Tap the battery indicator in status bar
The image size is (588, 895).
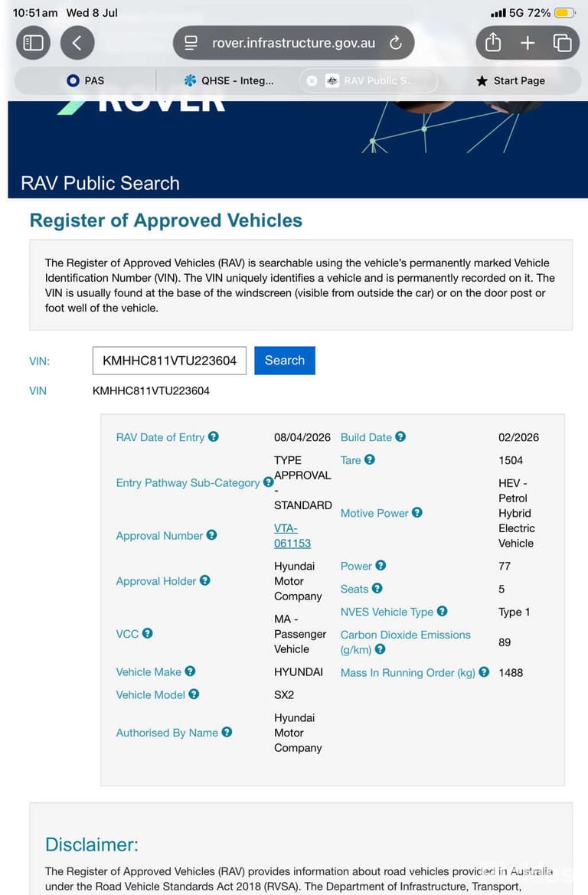tap(564, 12)
